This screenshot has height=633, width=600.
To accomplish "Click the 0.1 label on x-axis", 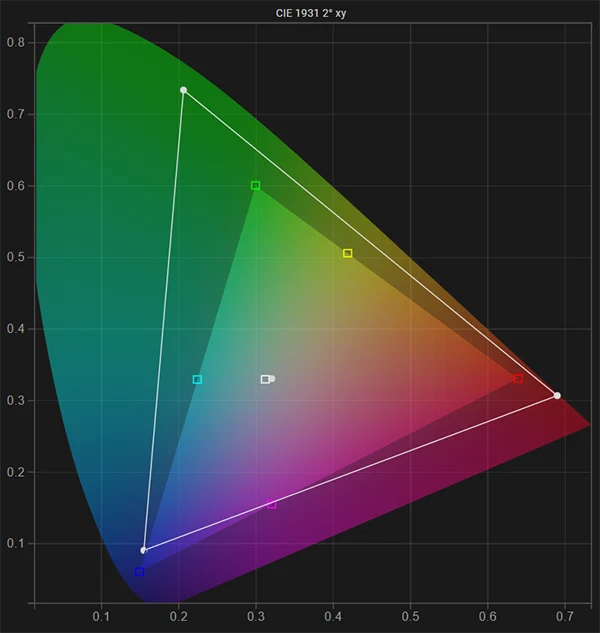I will [101, 618].
